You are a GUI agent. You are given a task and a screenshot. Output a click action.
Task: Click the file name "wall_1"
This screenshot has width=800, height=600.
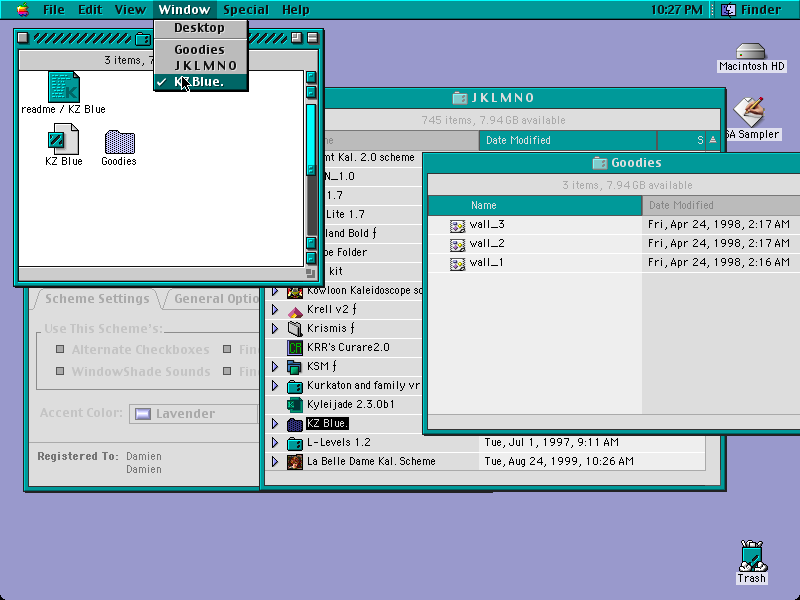click(x=486, y=262)
